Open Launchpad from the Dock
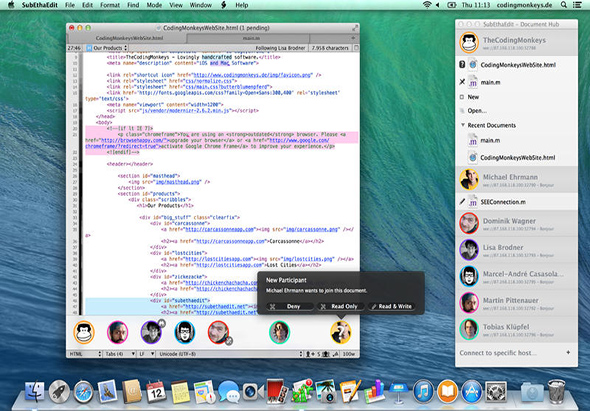Screen dimensions: 590x411 pos(59,391)
